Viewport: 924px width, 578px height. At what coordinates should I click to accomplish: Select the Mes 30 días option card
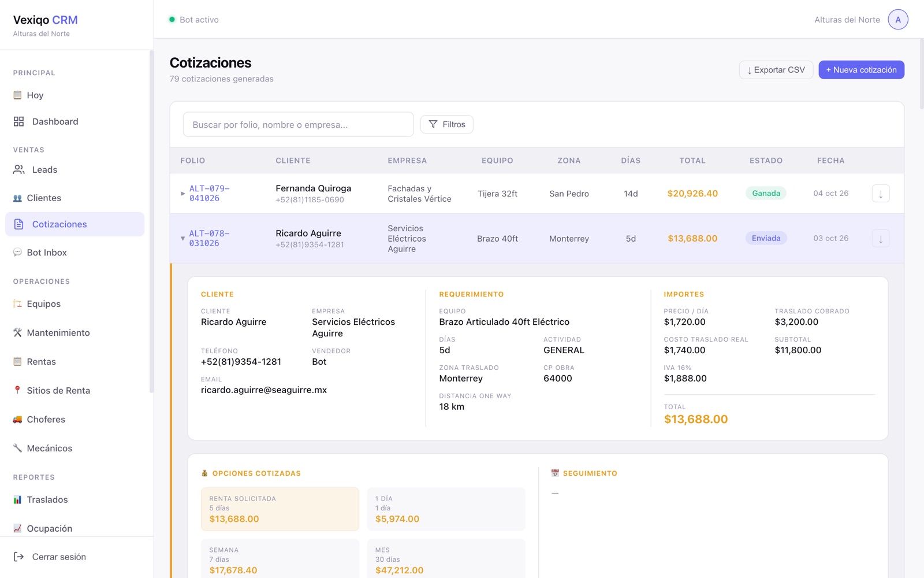446,560
